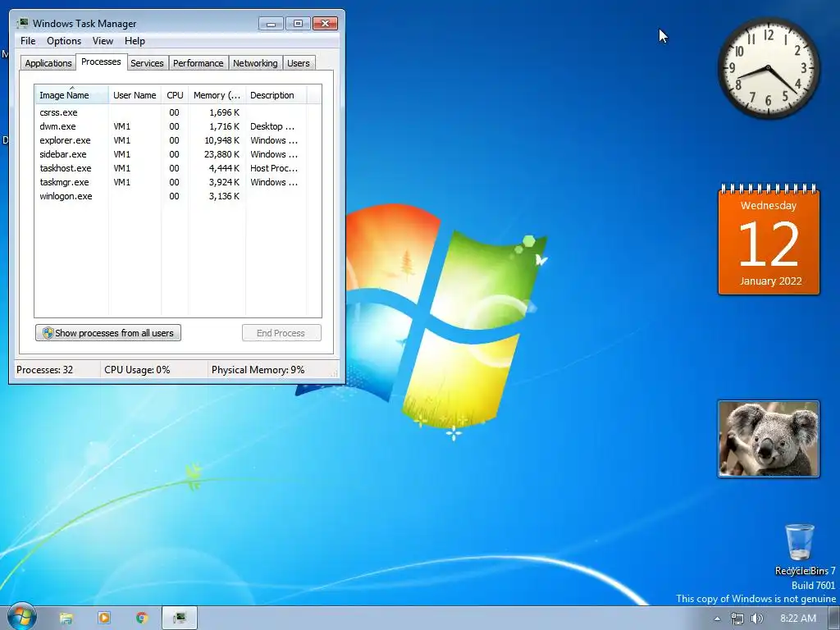Click the 23,880 K memory value
Screen dimensions: 840x630
pyautogui.click(x=221, y=154)
